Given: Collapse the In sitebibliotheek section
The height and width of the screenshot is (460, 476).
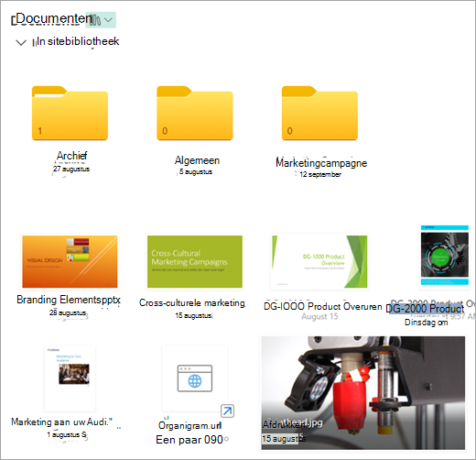Looking at the screenshot, I should point(21,42).
